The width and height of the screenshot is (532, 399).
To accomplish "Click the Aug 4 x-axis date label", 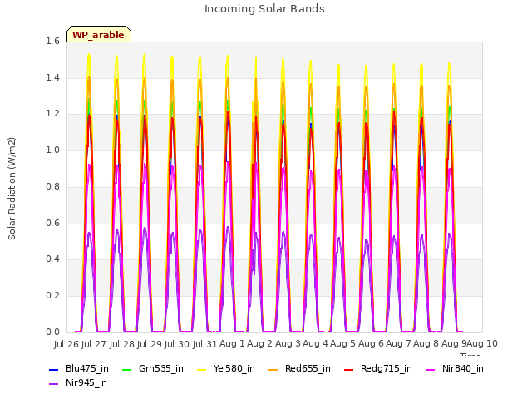I will 315,343.
